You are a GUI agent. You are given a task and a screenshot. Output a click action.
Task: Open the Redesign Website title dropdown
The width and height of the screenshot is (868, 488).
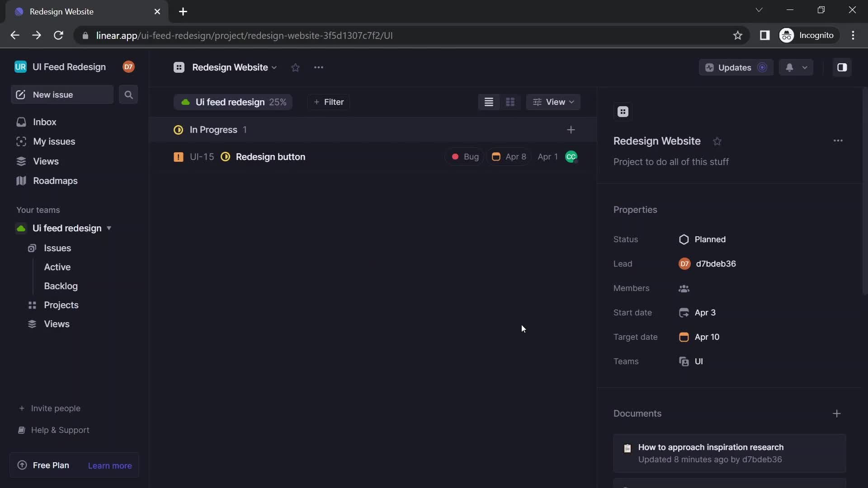234,67
